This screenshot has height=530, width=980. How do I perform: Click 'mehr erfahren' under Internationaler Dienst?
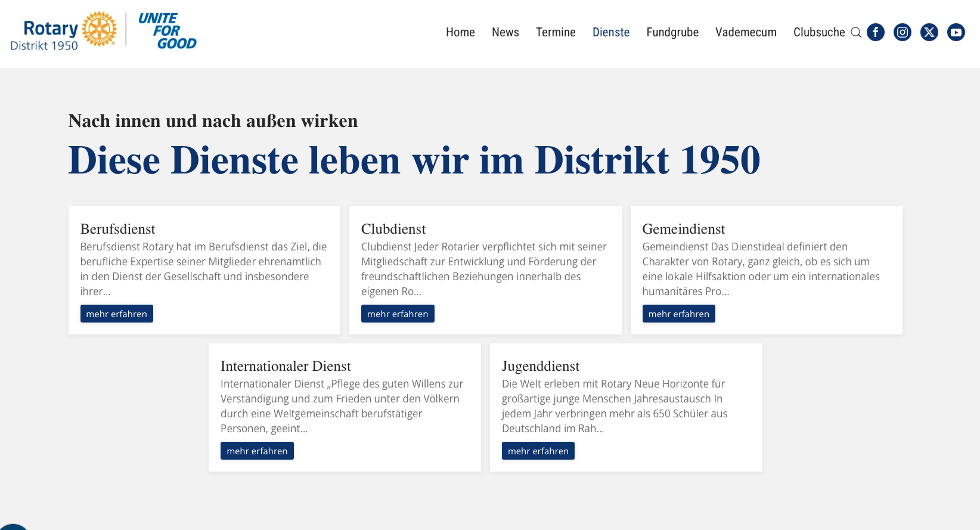(257, 451)
